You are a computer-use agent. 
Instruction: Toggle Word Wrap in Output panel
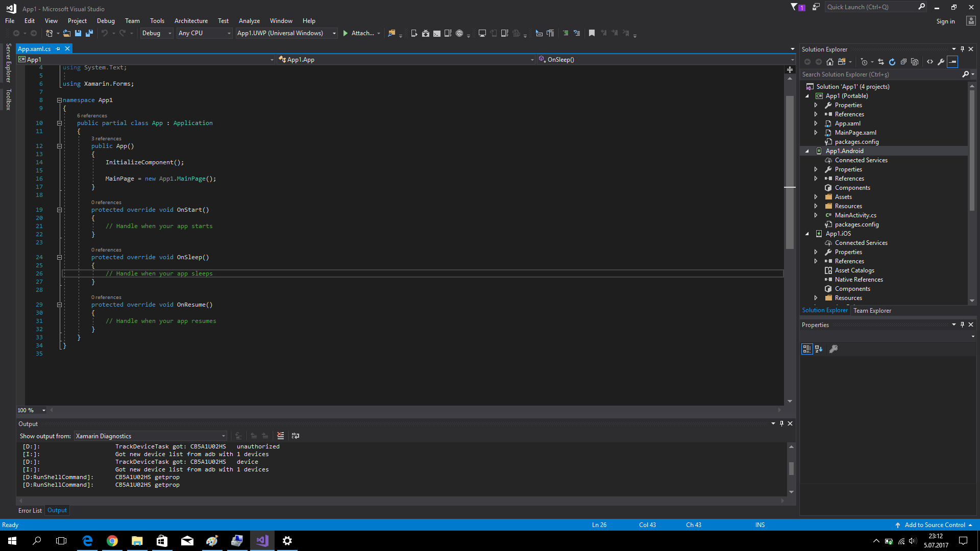[296, 436]
